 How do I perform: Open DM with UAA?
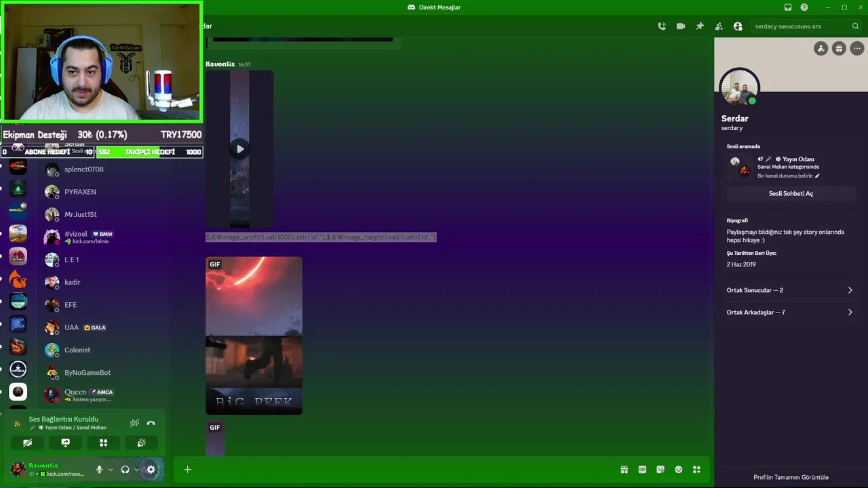point(102,327)
